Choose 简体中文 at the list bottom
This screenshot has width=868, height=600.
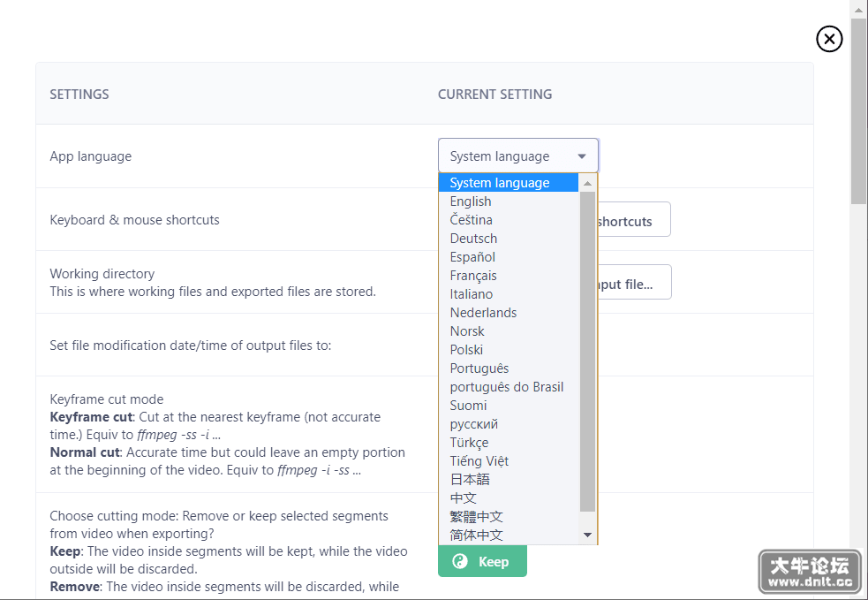click(x=509, y=535)
